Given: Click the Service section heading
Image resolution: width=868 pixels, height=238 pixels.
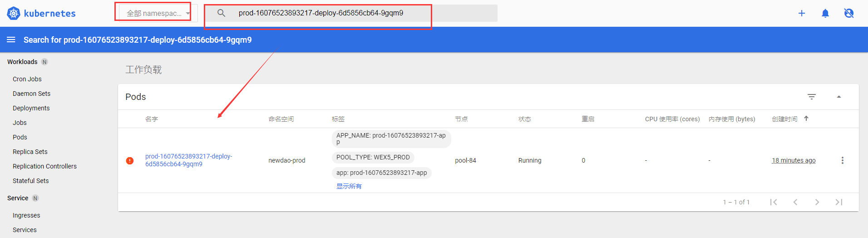Looking at the screenshot, I should coord(18,198).
